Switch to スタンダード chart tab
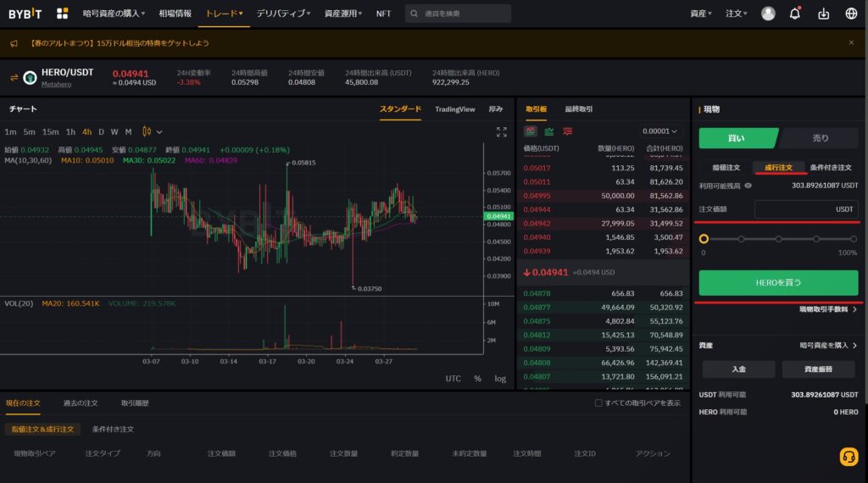 (x=400, y=109)
